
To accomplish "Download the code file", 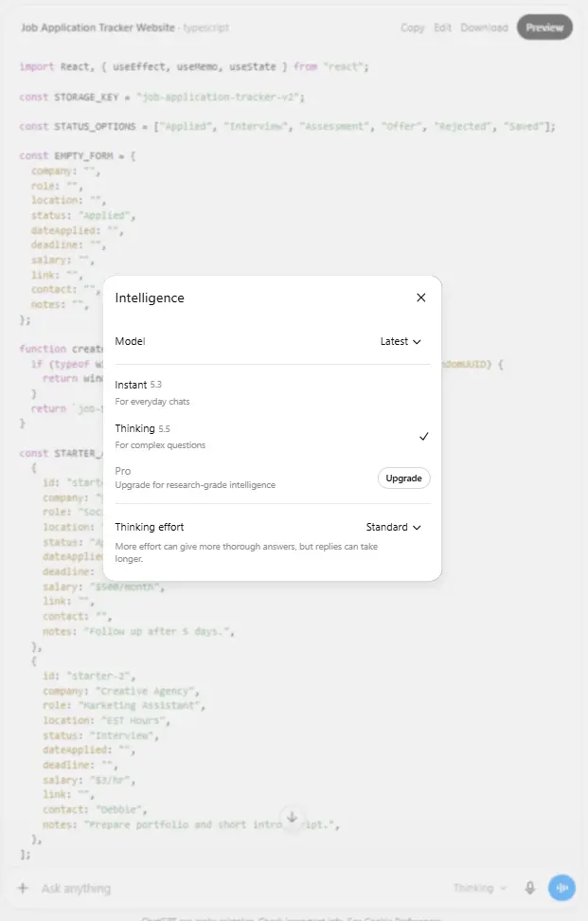I will point(484,27).
